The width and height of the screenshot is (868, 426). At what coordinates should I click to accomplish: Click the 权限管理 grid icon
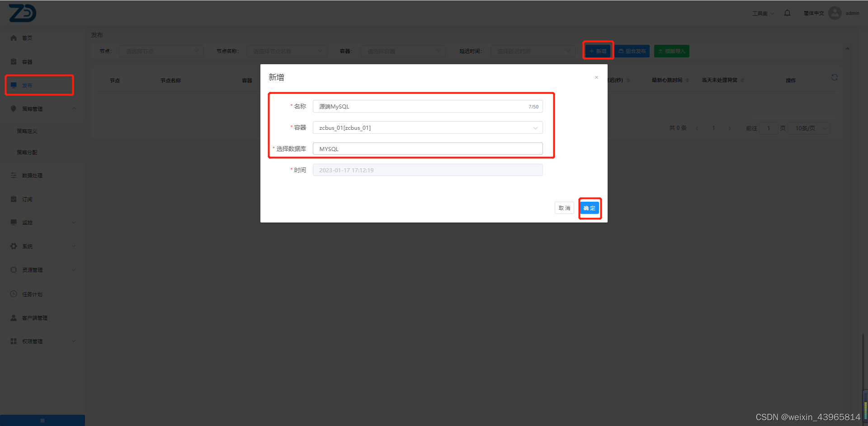(x=14, y=341)
